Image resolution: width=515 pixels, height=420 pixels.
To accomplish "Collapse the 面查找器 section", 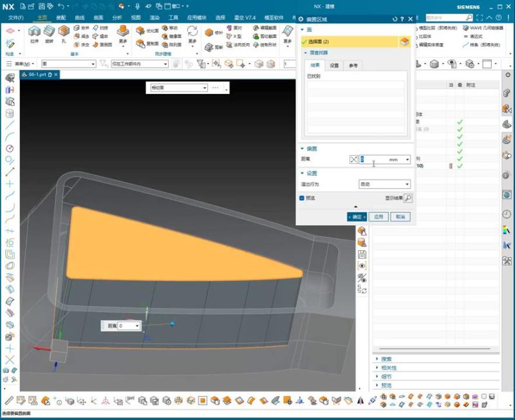I will pyautogui.click(x=306, y=53).
